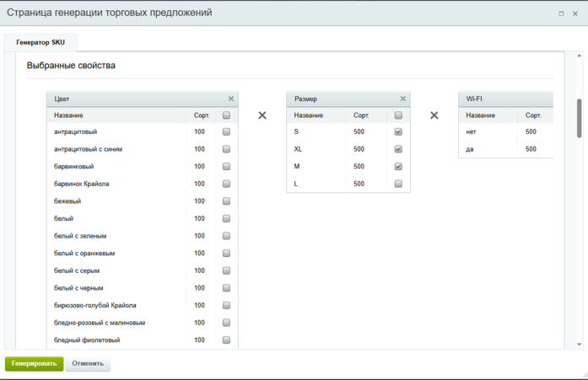Uncheck size XL checkbox
Screen dimensions: 588x380
tap(399, 149)
